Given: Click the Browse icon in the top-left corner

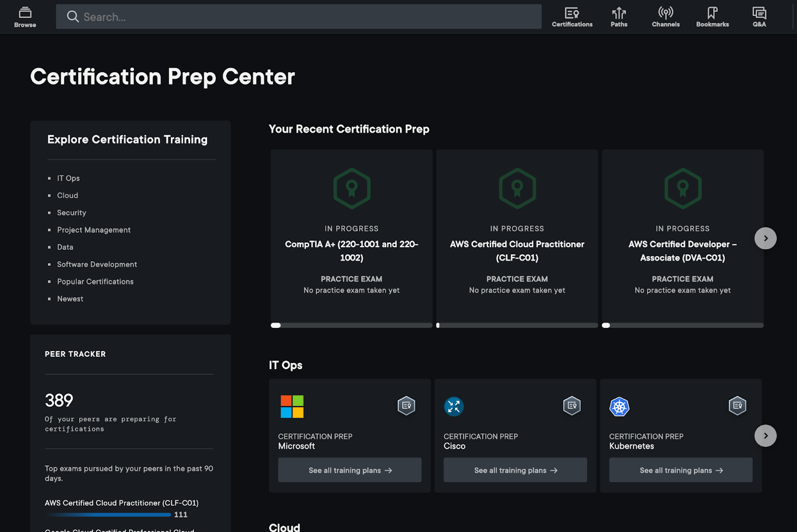Looking at the screenshot, I should pyautogui.click(x=24, y=16).
